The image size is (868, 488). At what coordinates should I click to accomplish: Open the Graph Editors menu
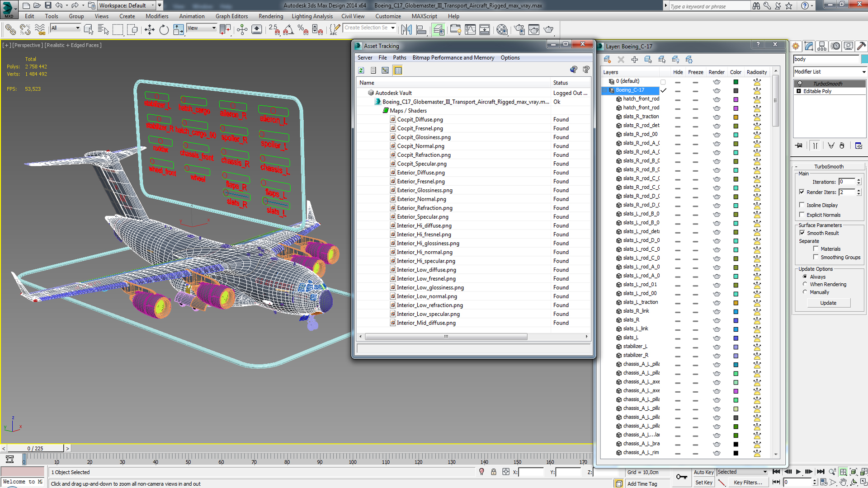pos(231,16)
